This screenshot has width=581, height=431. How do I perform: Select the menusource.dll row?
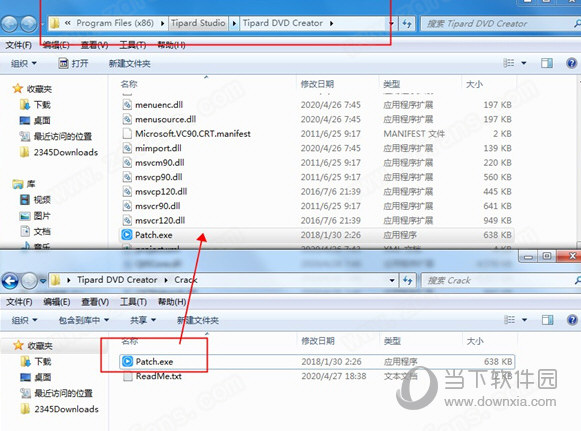pyautogui.click(x=317, y=119)
